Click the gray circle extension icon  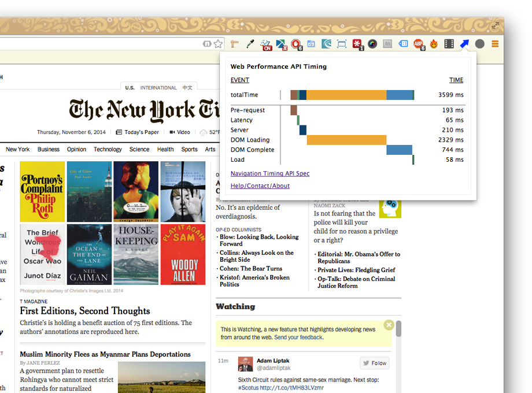tap(480, 44)
